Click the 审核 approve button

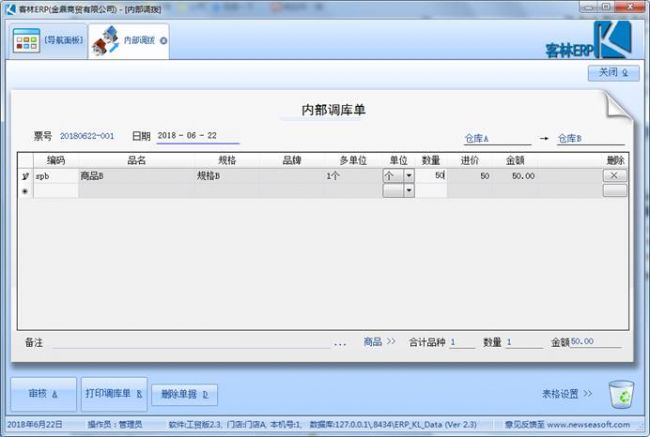point(42,394)
